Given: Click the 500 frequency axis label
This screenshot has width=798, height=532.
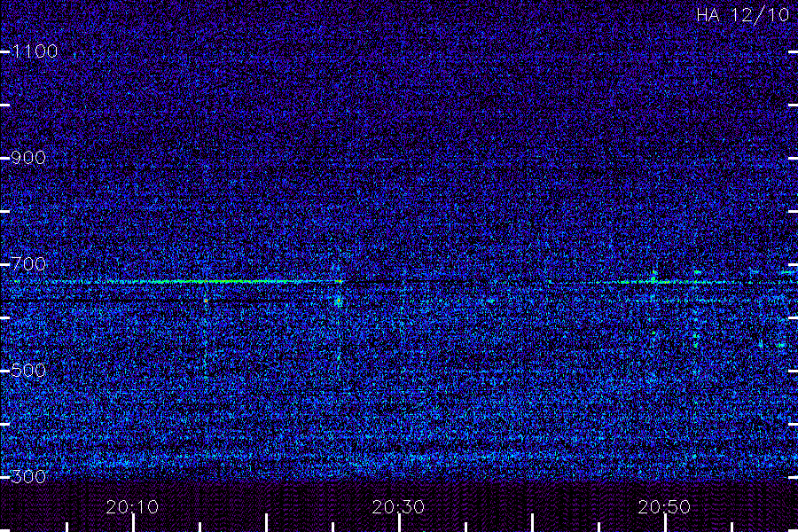Looking at the screenshot, I should [28, 371].
